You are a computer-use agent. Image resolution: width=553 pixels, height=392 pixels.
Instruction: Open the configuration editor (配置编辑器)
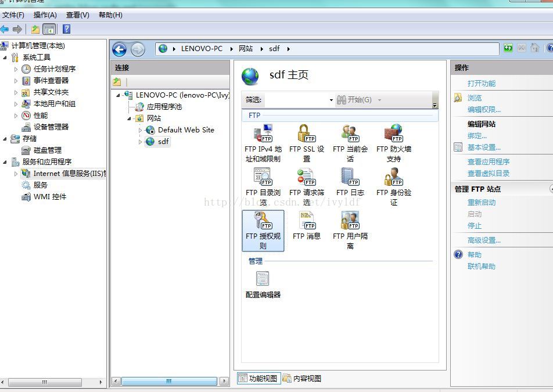click(263, 285)
